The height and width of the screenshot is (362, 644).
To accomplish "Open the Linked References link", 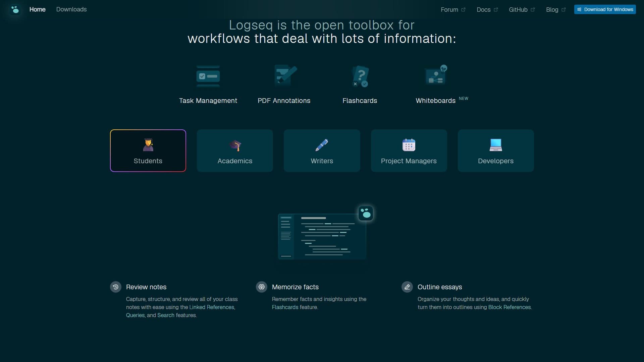I will click(x=212, y=307).
